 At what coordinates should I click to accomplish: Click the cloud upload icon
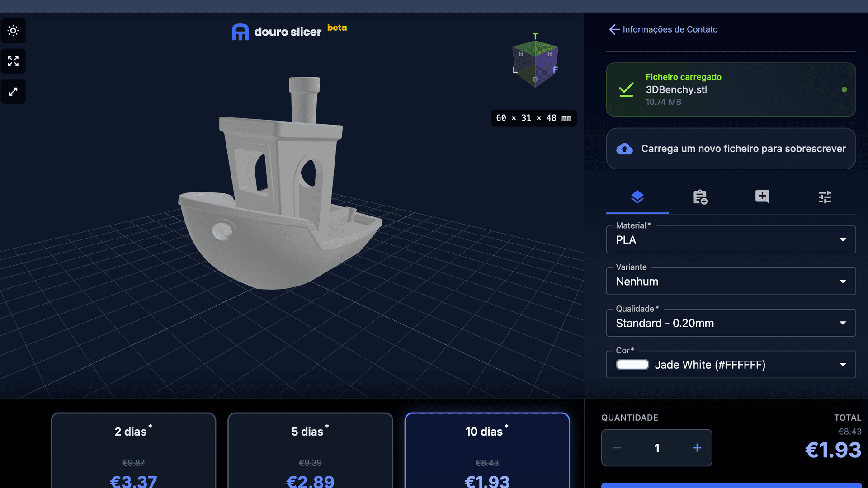coord(624,149)
